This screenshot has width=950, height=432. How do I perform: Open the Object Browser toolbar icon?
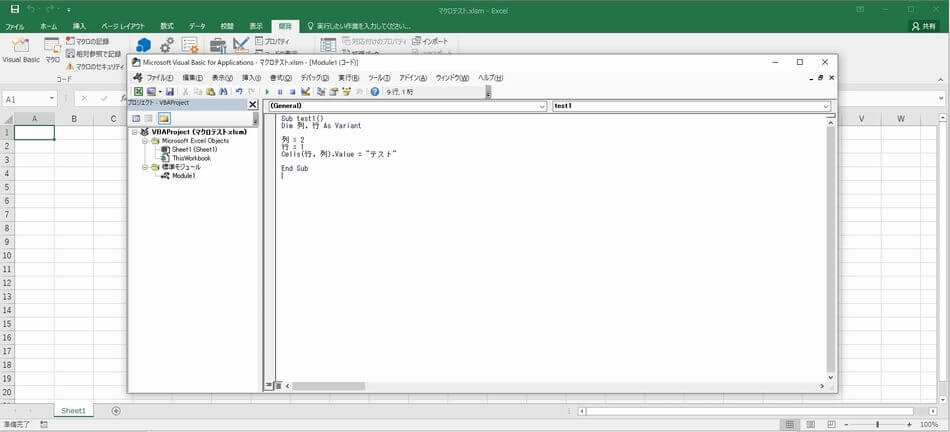[347, 91]
